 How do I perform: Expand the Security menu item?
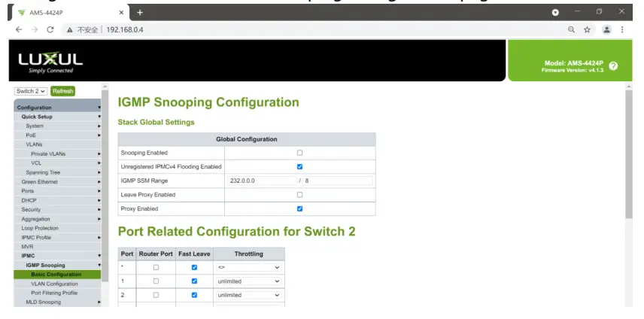pos(57,210)
